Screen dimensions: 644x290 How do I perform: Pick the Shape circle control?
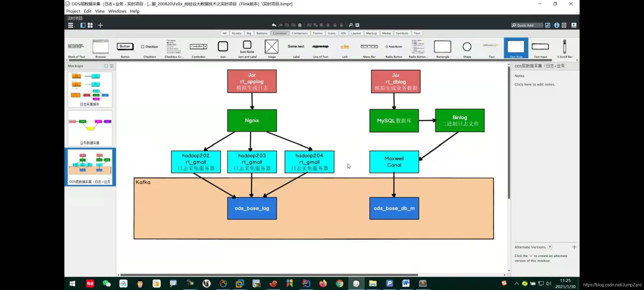467,49
